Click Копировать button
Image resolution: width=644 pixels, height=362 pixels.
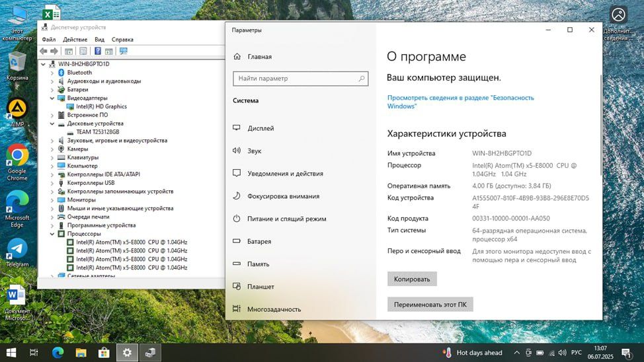(x=412, y=279)
